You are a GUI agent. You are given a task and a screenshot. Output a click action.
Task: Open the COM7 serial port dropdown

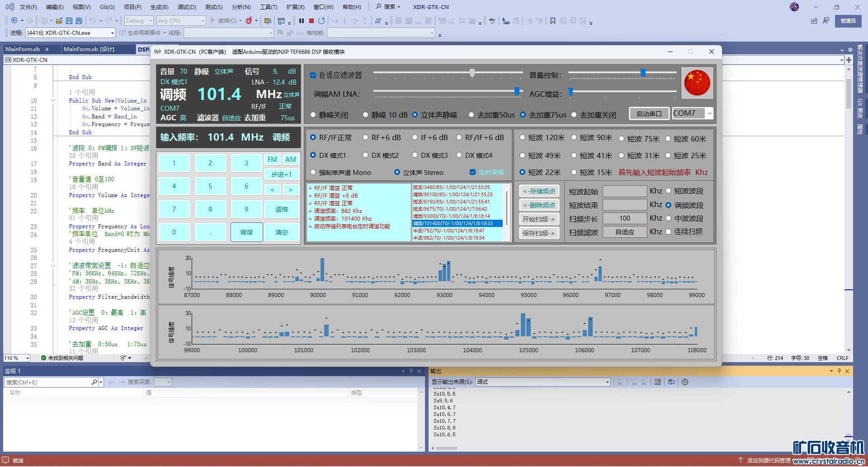709,113
